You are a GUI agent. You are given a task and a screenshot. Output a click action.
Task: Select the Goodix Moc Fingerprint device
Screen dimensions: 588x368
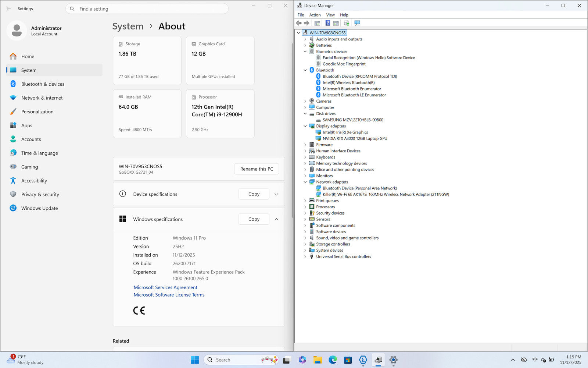[344, 64]
